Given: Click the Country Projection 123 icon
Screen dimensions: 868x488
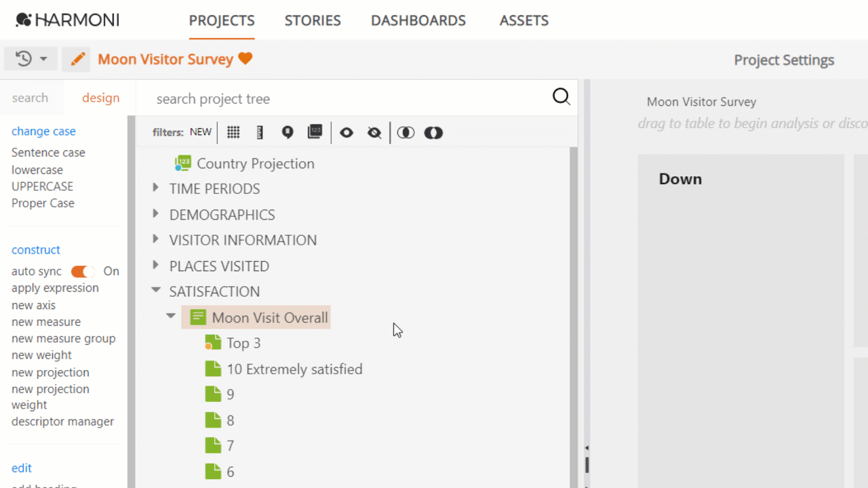Looking at the screenshot, I should click(182, 163).
